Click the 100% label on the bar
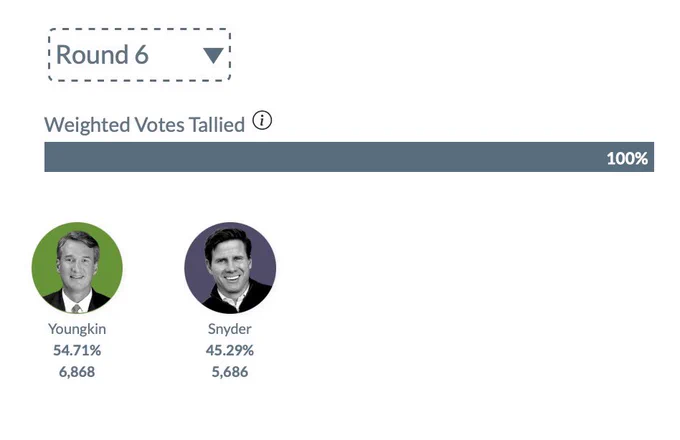This screenshot has height=440, width=680. pyautogui.click(x=627, y=158)
